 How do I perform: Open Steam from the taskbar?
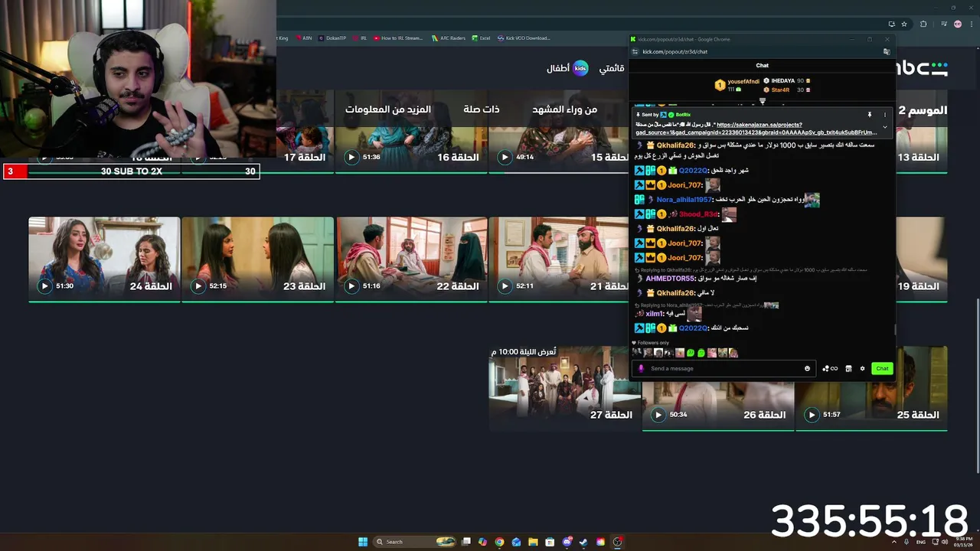583,542
